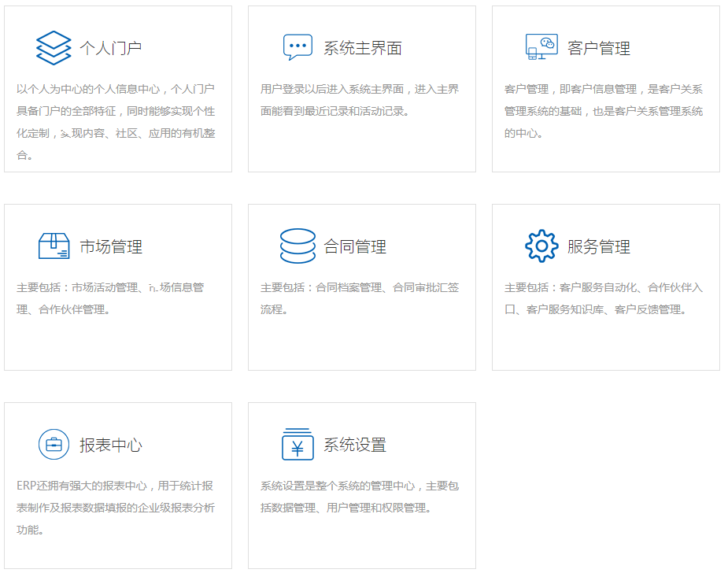Click the 服务管理 description text
The width and height of the screenshot is (728, 573).
tap(604, 298)
